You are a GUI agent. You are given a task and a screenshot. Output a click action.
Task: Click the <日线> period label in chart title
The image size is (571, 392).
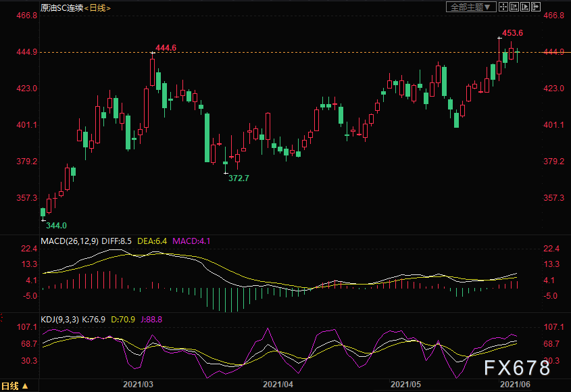pos(98,7)
